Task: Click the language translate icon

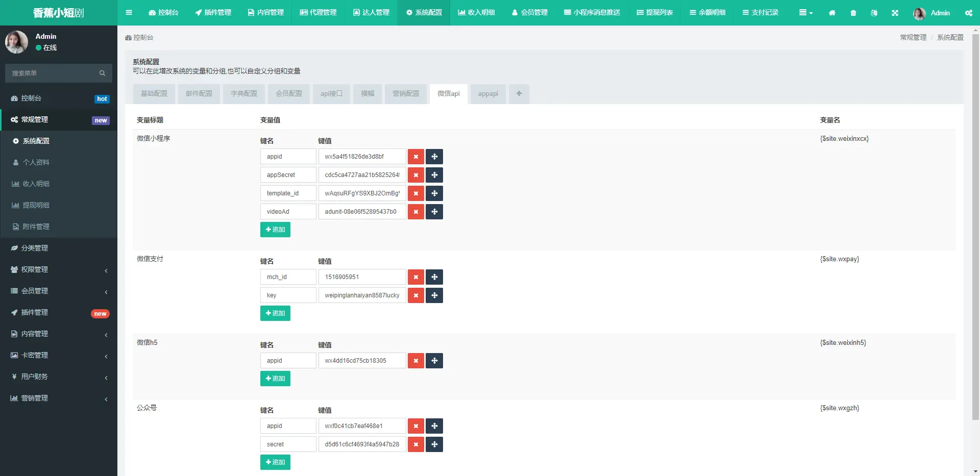Action: tap(874, 13)
